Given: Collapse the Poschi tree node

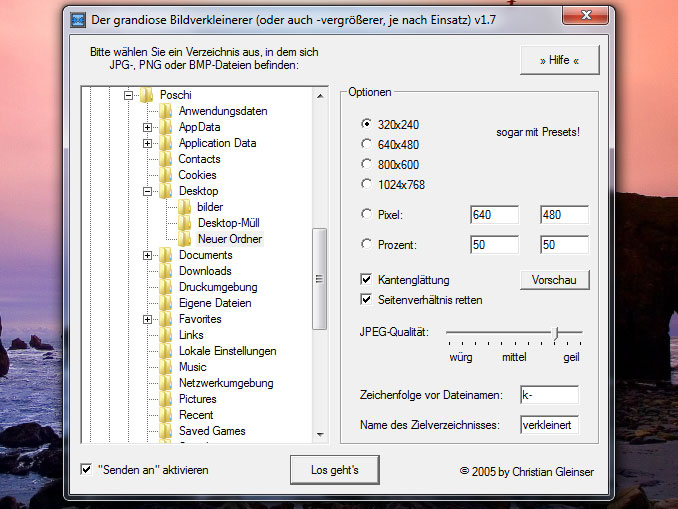Looking at the screenshot, I should coord(128,95).
